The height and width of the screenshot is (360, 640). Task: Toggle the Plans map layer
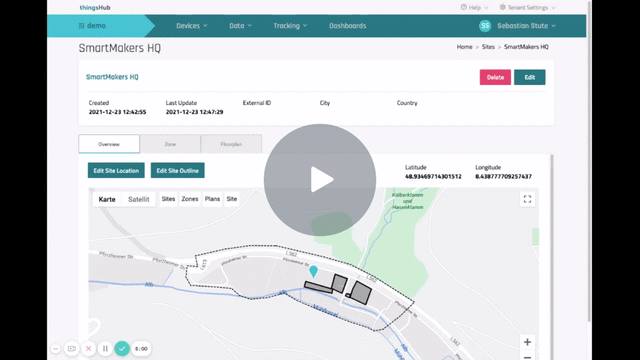pyautogui.click(x=212, y=199)
